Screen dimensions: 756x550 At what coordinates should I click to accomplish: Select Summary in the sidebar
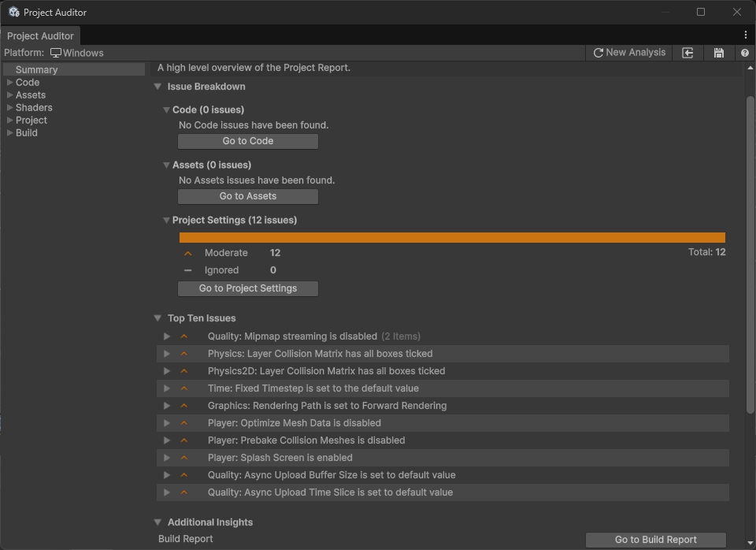(x=36, y=69)
